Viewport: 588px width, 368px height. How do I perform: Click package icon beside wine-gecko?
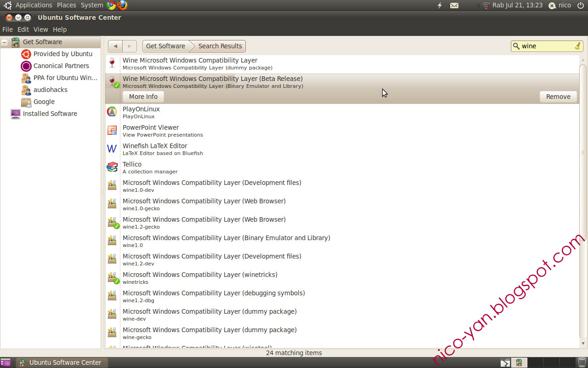pyautogui.click(x=112, y=333)
